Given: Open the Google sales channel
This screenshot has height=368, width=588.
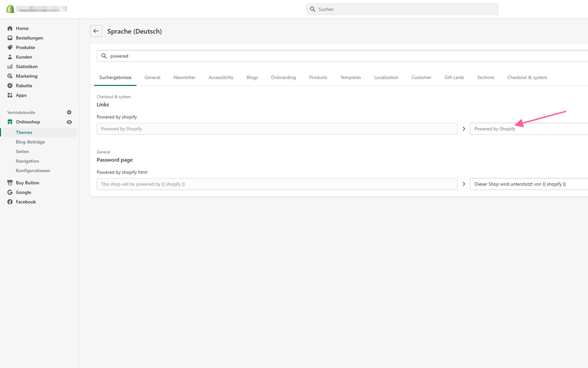Looking at the screenshot, I should (23, 192).
